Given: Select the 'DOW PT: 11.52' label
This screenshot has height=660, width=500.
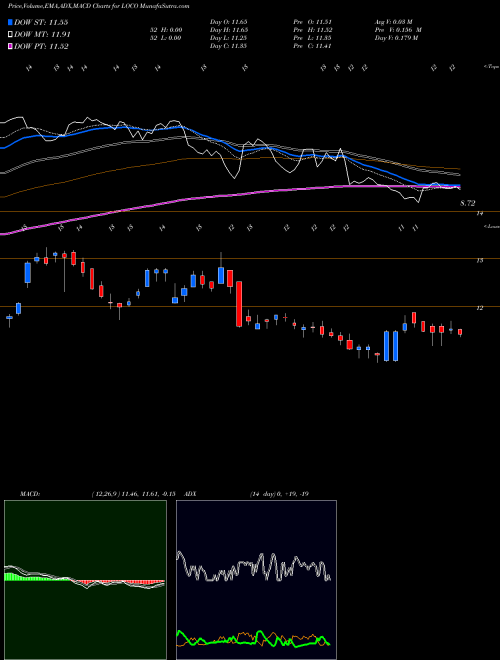Looking at the screenshot, I should point(41,46).
